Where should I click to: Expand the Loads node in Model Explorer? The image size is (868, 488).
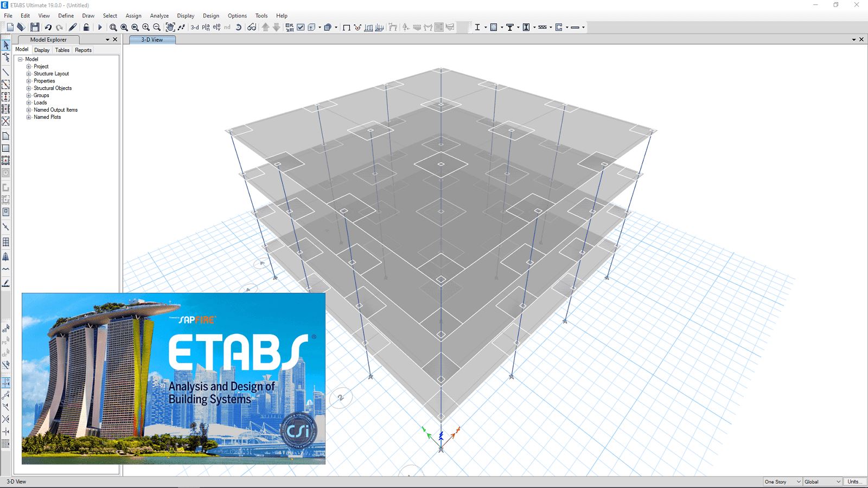coord(28,102)
